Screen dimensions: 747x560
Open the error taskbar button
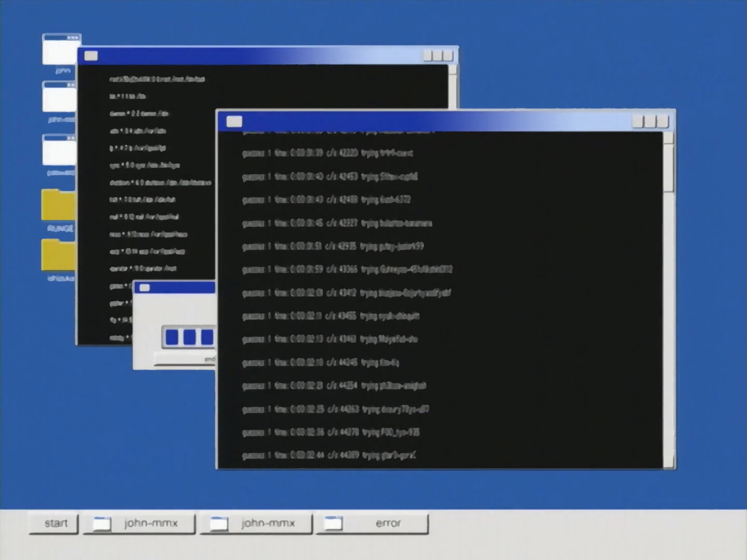(x=372, y=523)
